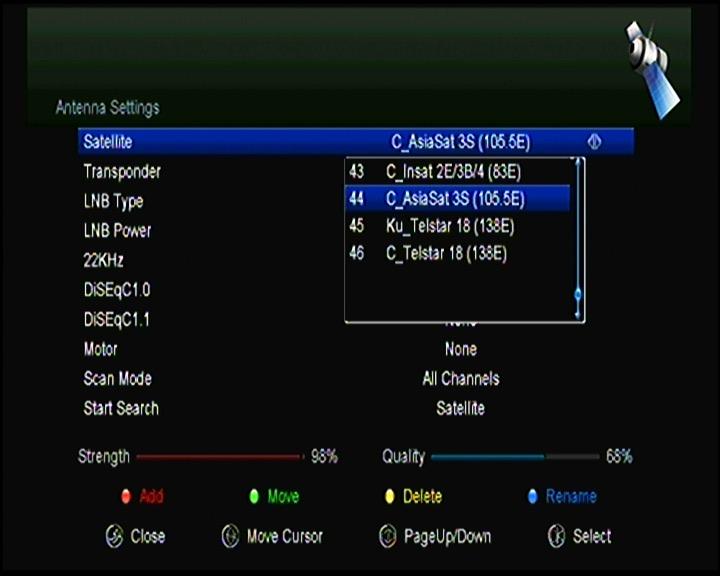Select the Motor setting label

[x=100, y=350]
